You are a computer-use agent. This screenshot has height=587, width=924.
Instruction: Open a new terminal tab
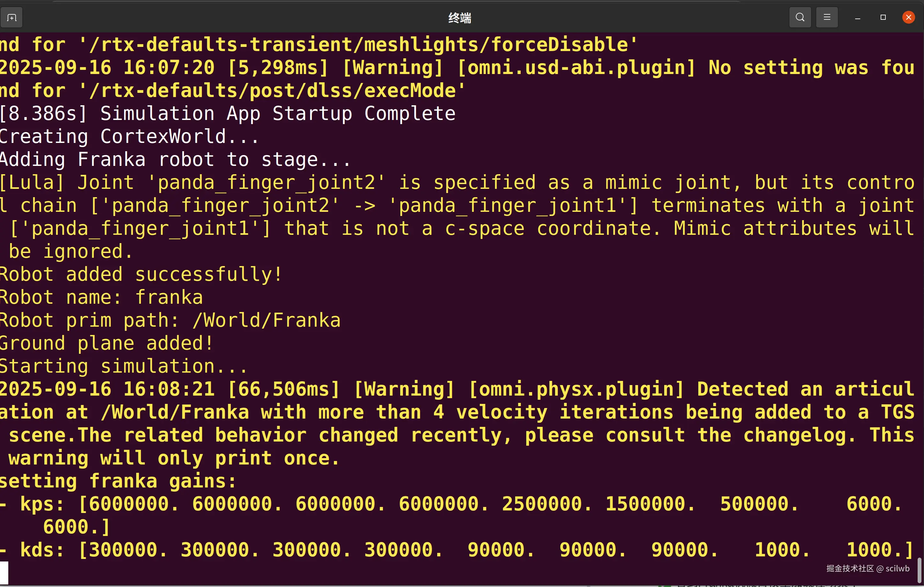(11, 18)
